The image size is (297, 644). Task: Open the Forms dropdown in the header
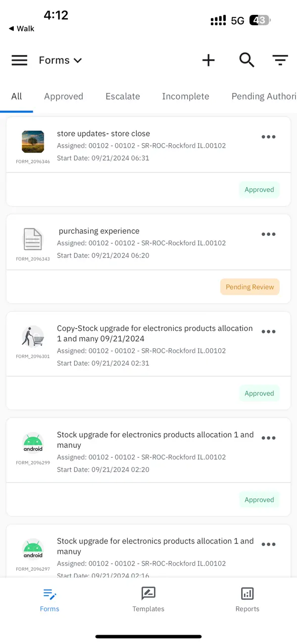(x=59, y=60)
